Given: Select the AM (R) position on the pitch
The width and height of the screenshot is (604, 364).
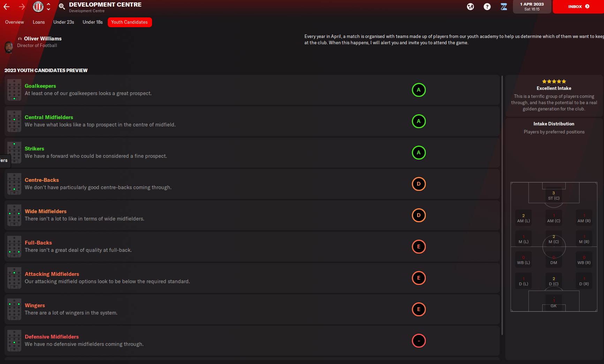Looking at the screenshot, I should coord(584,218).
